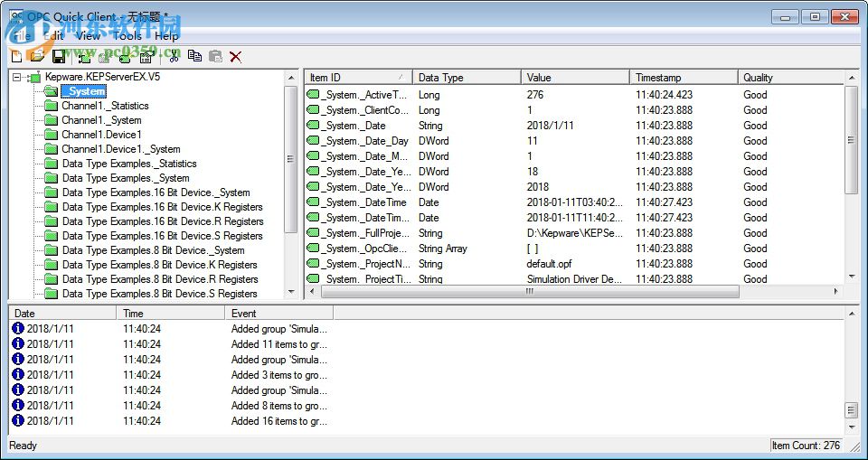Image resolution: width=868 pixels, height=460 pixels.
Task: Click the folder icon beside Channel1._Statistics
Action: pos(52,106)
